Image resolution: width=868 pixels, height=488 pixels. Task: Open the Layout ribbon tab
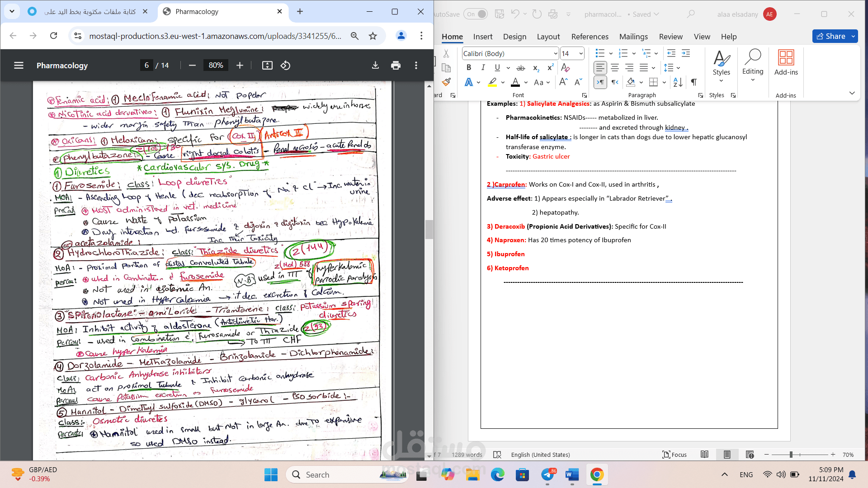point(548,37)
